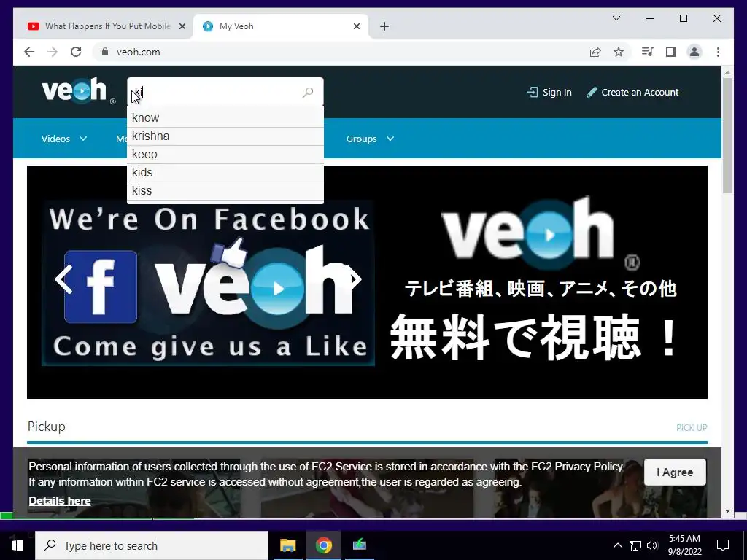
Task: Advance to next banner slide arrow
Action: tap(355, 279)
